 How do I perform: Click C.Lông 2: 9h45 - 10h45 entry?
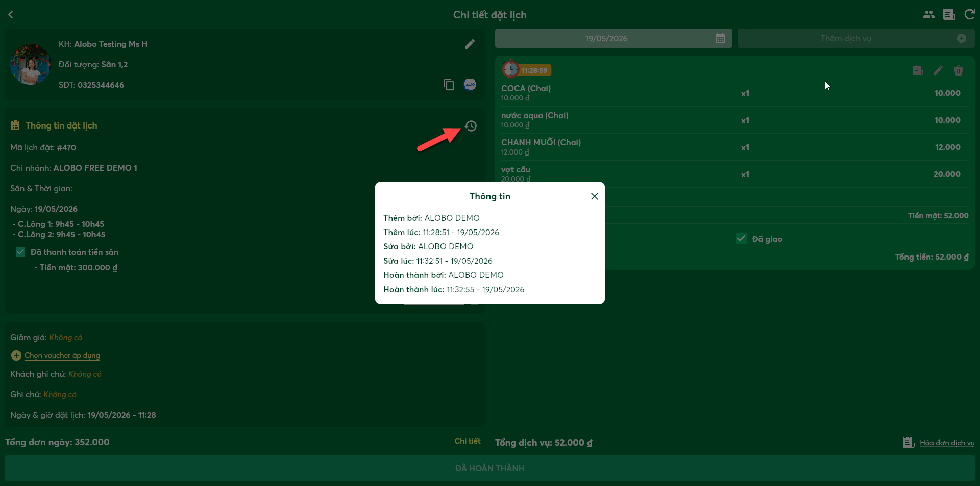click(x=59, y=234)
